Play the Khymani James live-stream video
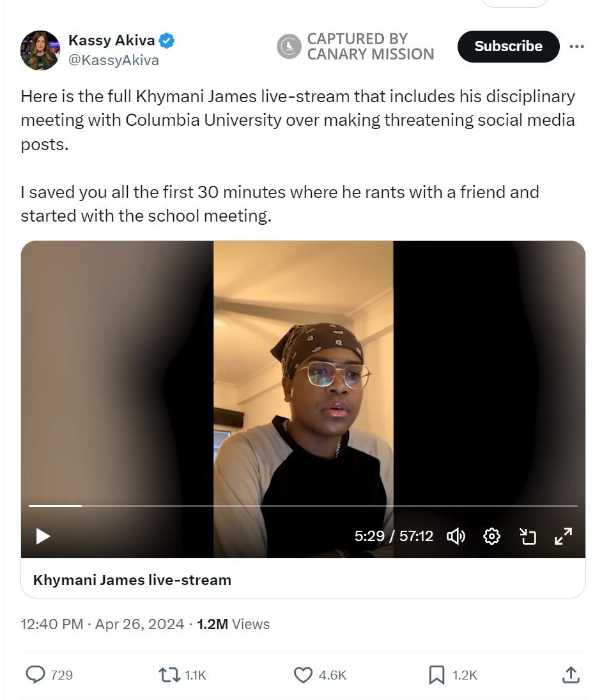The height and width of the screenshot is (700, 602). (43, 536)
